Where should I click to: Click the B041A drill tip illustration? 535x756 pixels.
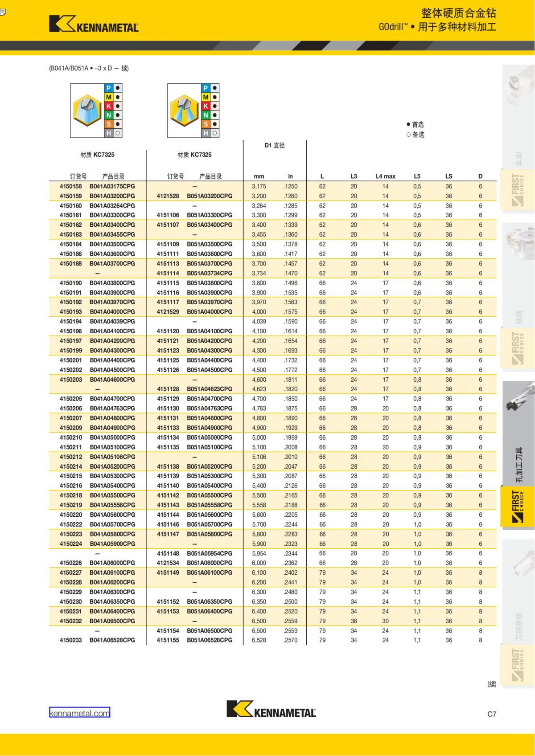point(87,110)
